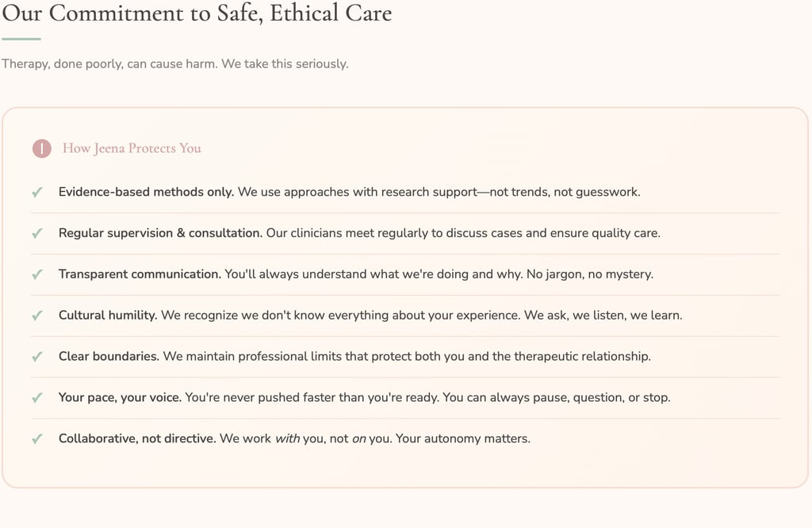Click the checkmark next to Your pace, your voice
This screenshot has height=528, width=812.
coord(36,397)
